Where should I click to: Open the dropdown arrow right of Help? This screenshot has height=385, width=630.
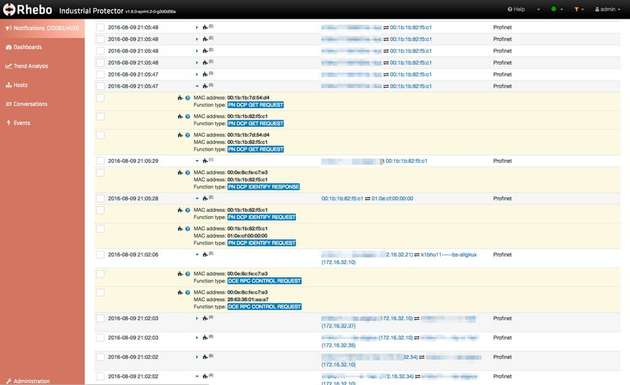click(x=538, y=9)
